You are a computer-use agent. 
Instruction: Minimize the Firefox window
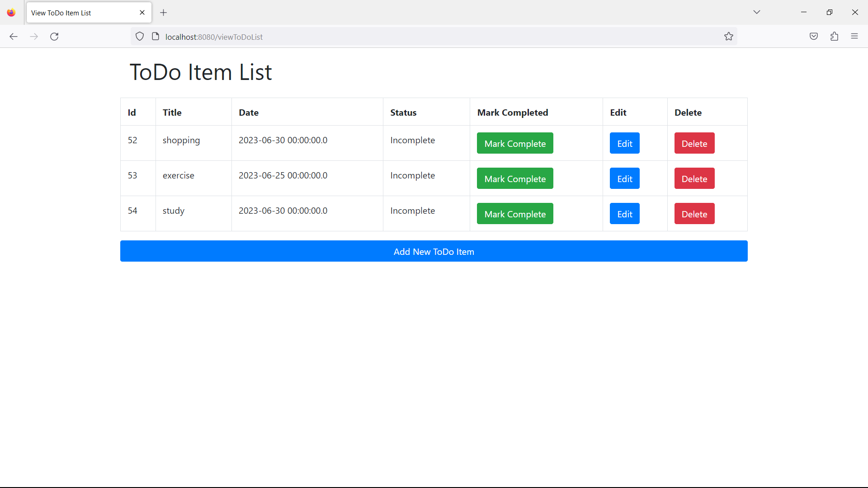point(804,12)
